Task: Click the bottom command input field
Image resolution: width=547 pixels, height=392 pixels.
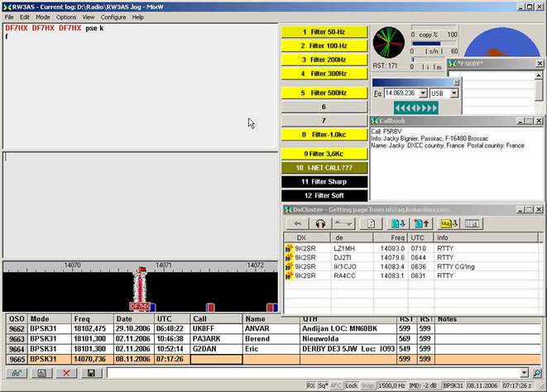Action: pos(314,373)
